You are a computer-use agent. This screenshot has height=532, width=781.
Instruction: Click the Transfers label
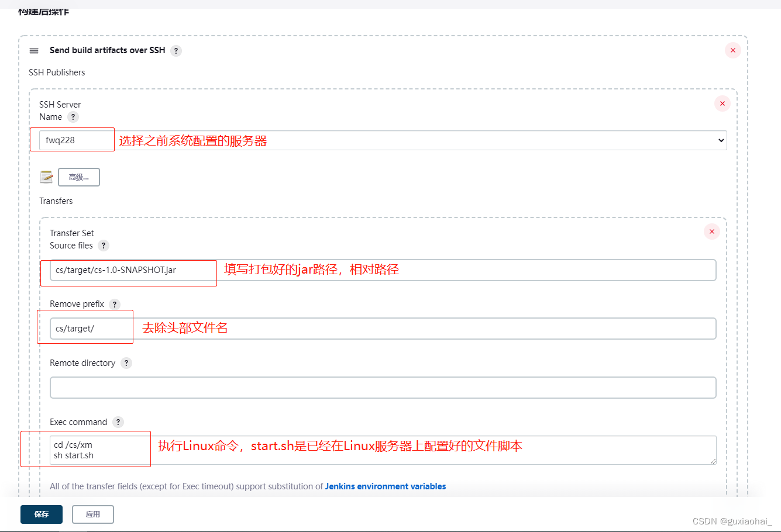(x=56, y=201)
